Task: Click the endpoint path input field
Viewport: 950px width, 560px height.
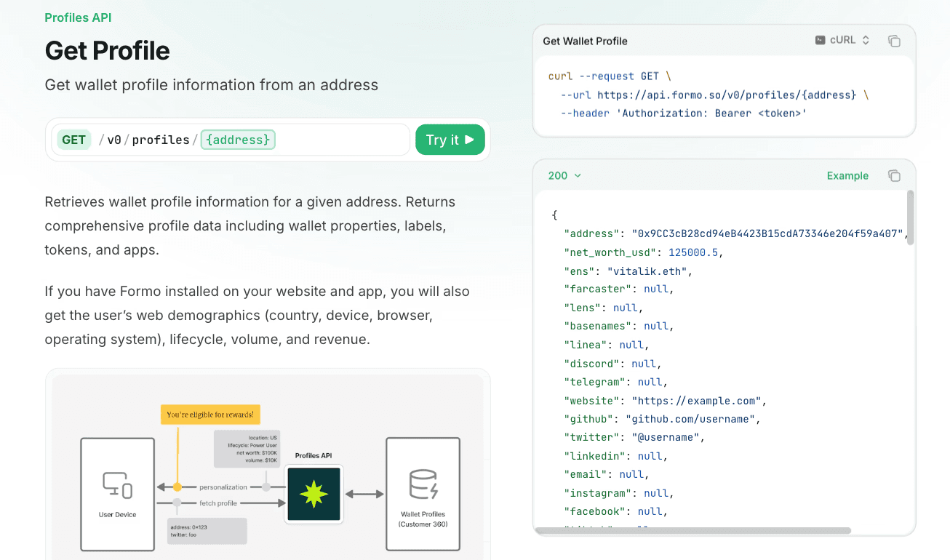Action: pyautogui.click(x=320, y=139)
